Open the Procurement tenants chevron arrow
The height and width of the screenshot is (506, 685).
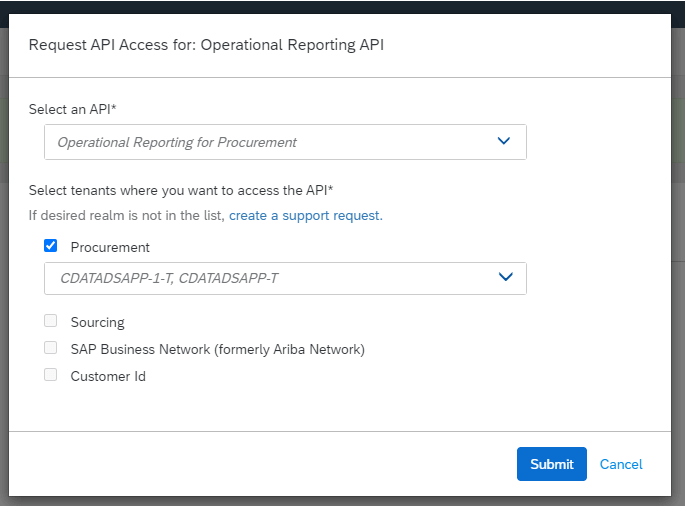tap(505, 277)
